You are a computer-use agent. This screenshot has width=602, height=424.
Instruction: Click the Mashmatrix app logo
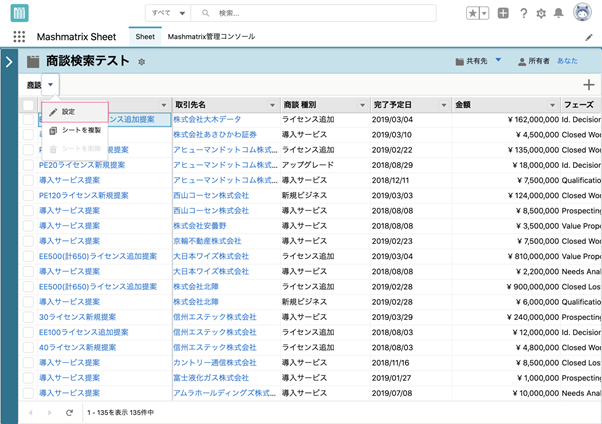pyautogui.click(x=19, y=13)
